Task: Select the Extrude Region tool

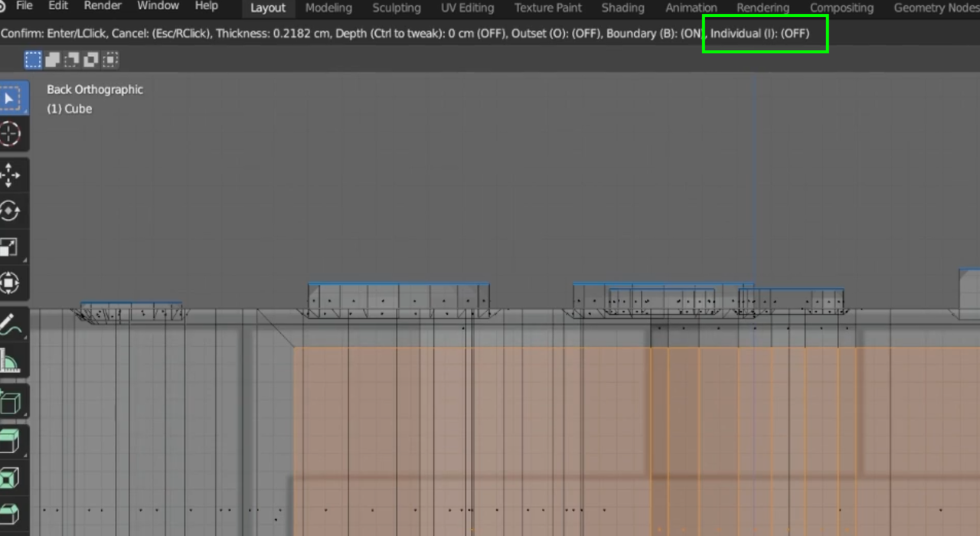Action: pyautogui.click(x=11, y=442)
